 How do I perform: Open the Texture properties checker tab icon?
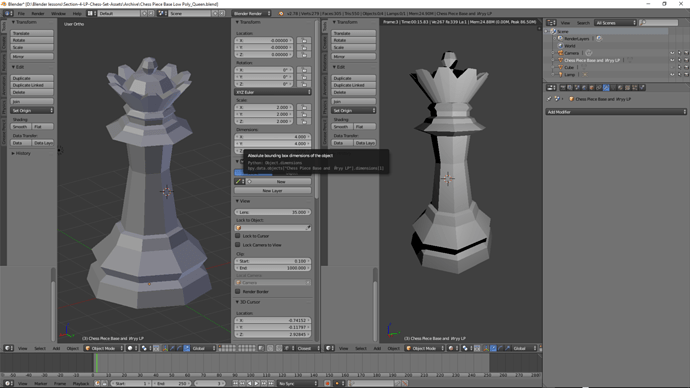click(x=627, y=88)
